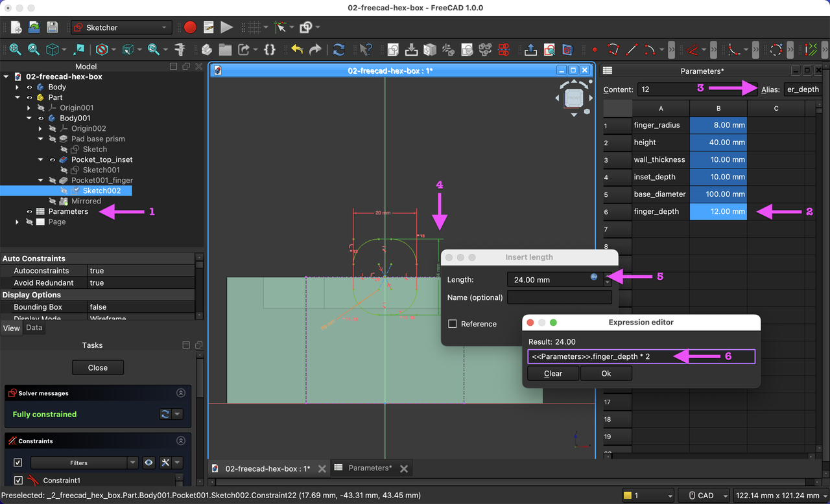Select the wall_thickness cell
The height and width of the screenshot is (504, 830).
coord(661,159)
